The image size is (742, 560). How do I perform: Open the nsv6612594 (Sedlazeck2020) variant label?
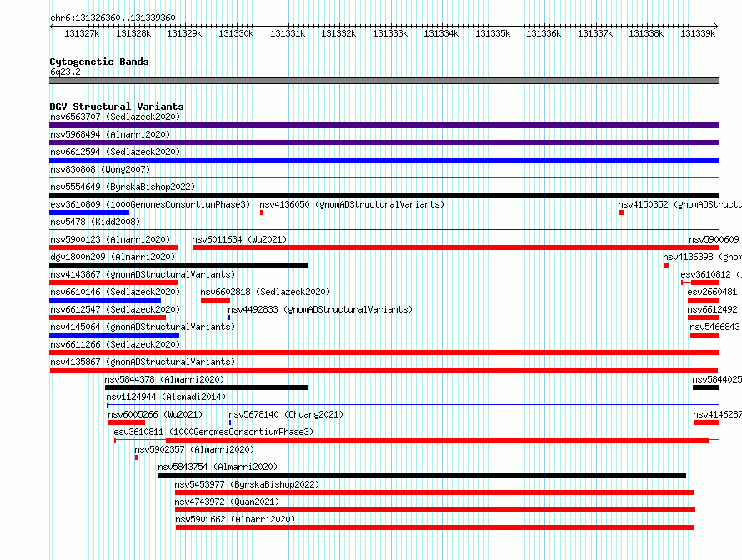pyautogui.click(x=115, y=152)
